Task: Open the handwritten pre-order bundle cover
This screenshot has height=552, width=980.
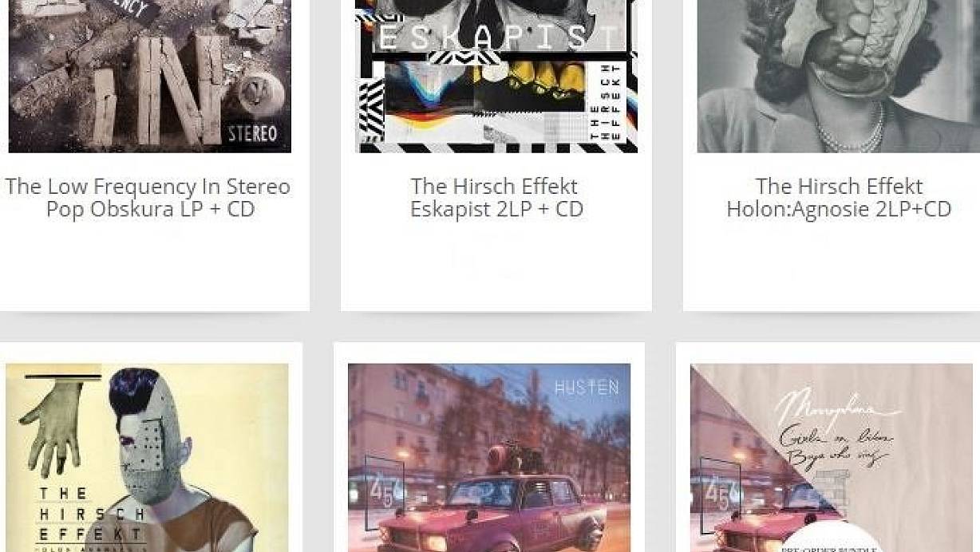Action: point(832,458)
